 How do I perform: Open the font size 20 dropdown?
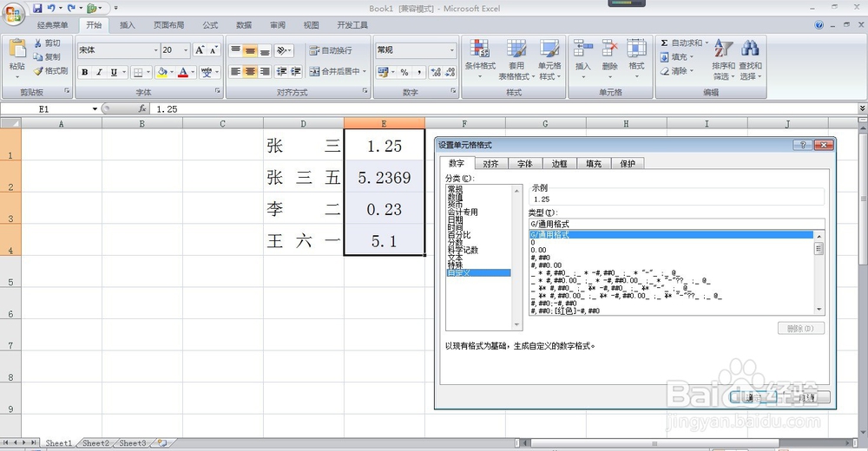pyautogui.click(x=186, y=50)
